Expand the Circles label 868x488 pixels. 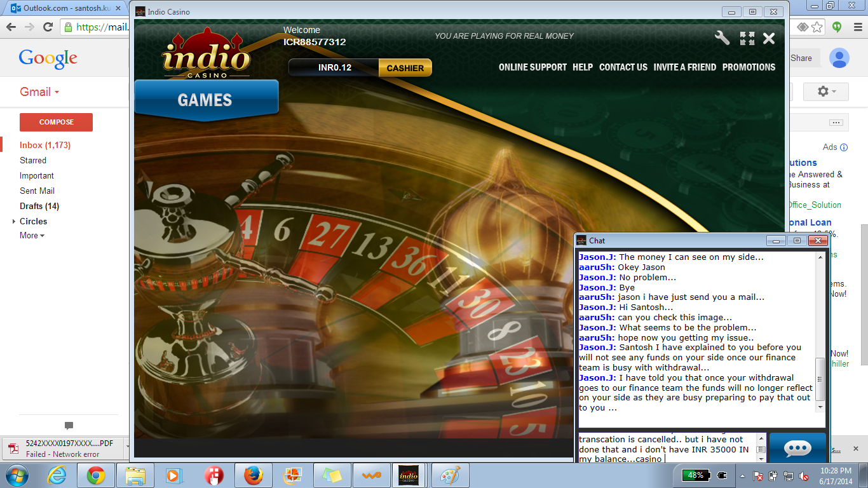pos(14,222)
